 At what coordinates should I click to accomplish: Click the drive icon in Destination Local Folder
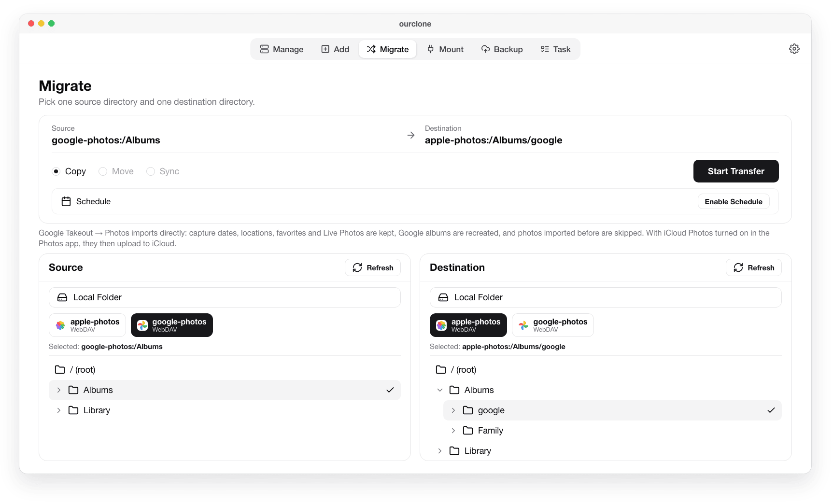coord(443,297)
